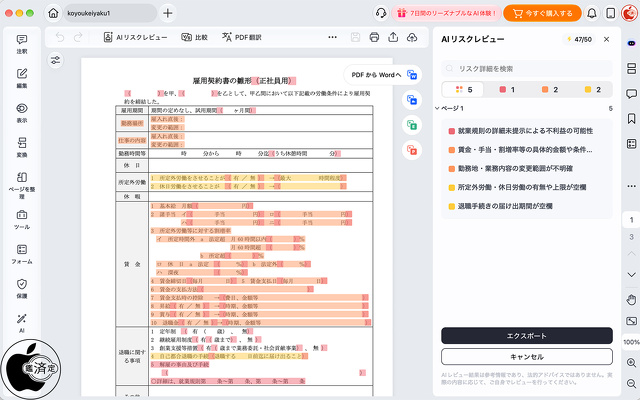
Task: Switch to koyoukeiyaku1 document tab
Action: (110, 13)
